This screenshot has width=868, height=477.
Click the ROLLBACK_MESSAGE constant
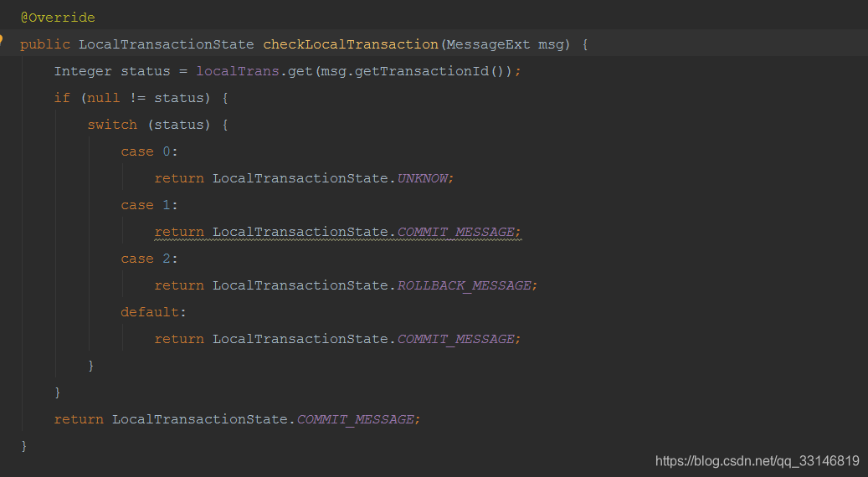coord(465,285)
